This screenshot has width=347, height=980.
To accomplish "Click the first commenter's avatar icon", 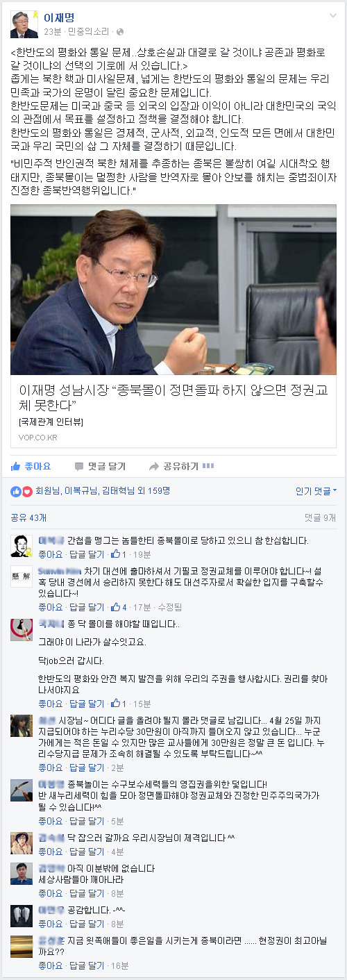I will [x=22, y=546].
